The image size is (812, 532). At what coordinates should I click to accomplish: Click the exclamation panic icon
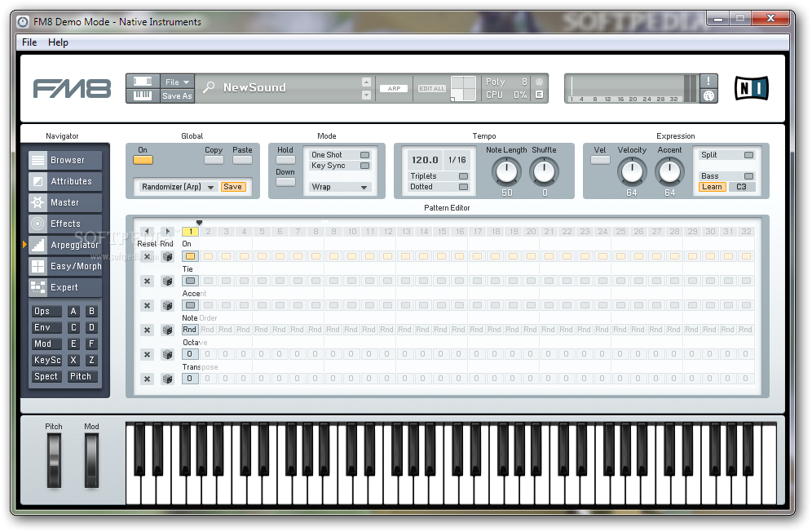(708, 81)
